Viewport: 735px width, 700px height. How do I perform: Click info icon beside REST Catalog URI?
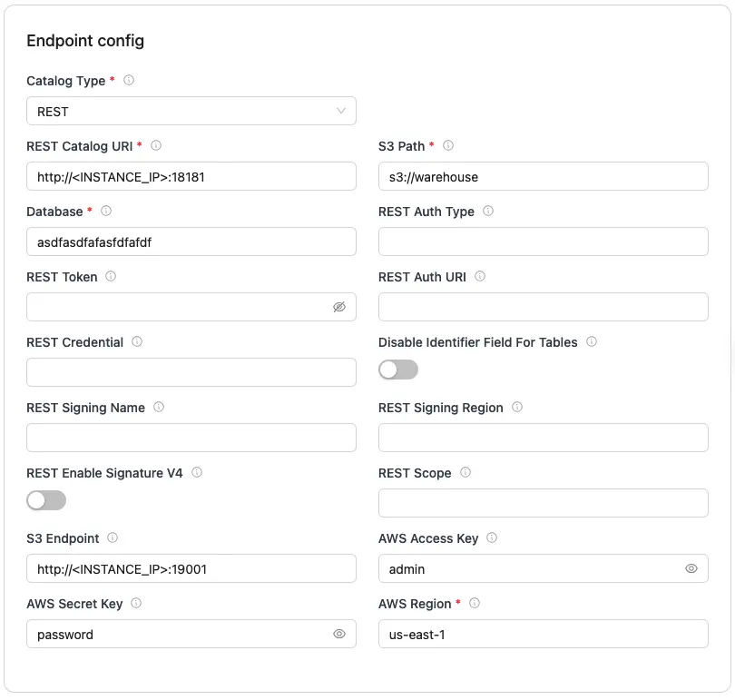156,146
